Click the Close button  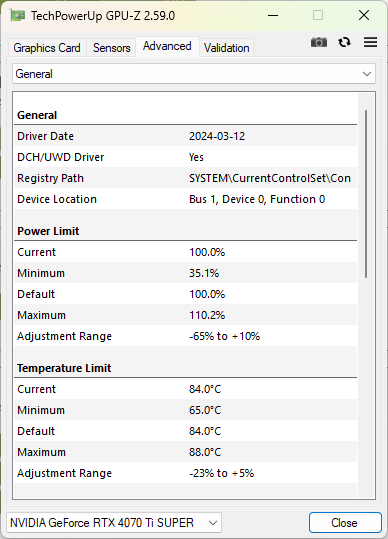tap(345, 523)
